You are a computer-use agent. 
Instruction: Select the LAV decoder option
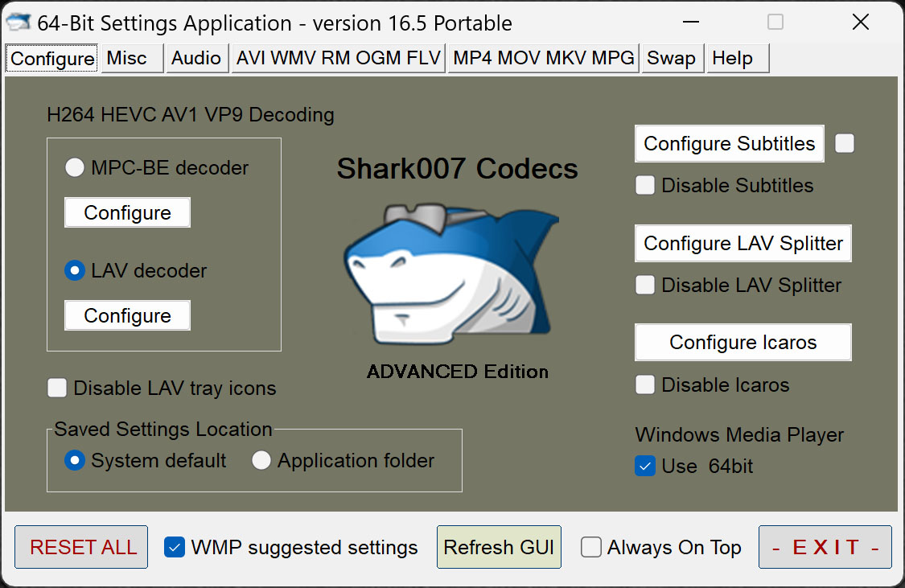tap(75, 271)
